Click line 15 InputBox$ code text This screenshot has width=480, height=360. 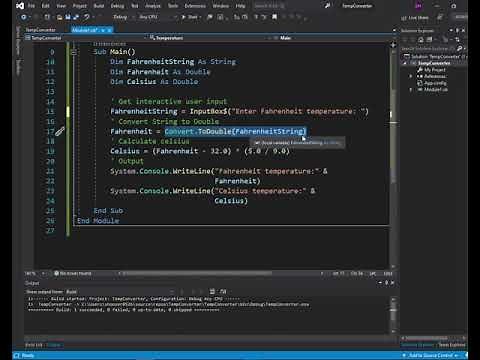239,111
